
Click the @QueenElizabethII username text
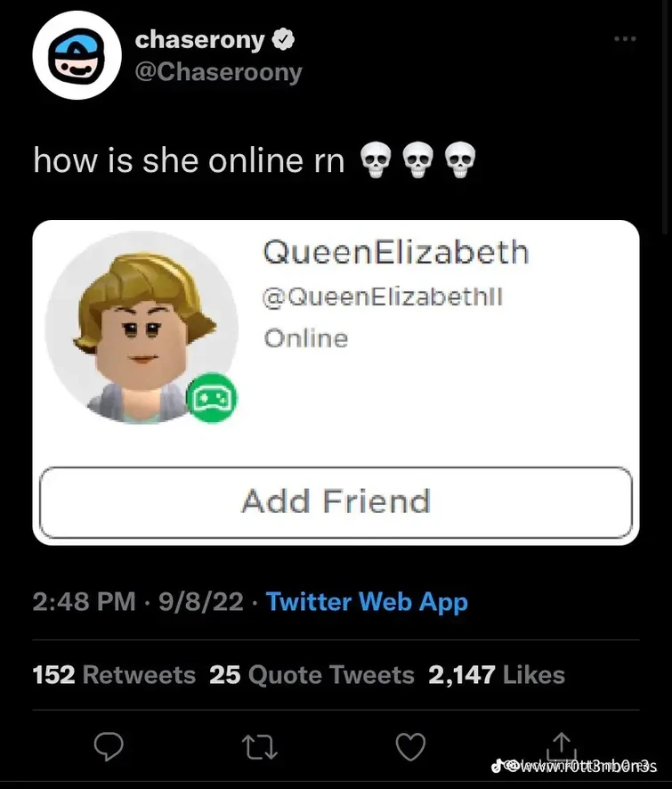coord(383,297)
